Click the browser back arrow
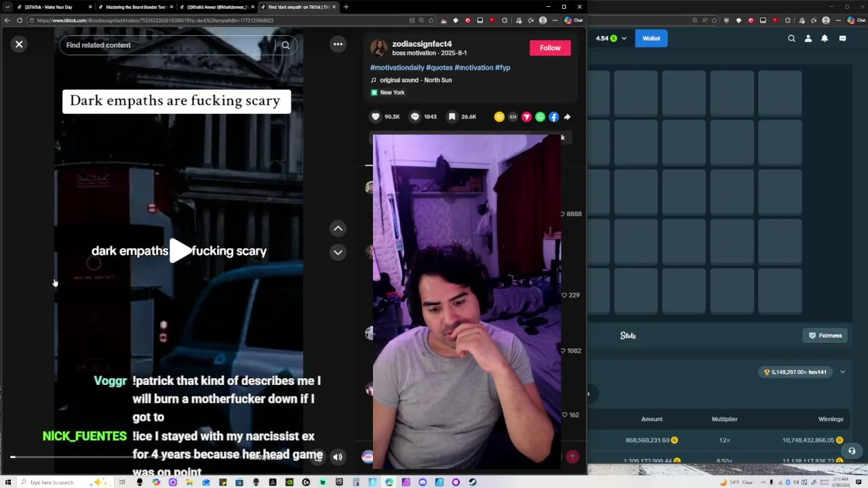The image size is (868, 488). coord(7,20)
